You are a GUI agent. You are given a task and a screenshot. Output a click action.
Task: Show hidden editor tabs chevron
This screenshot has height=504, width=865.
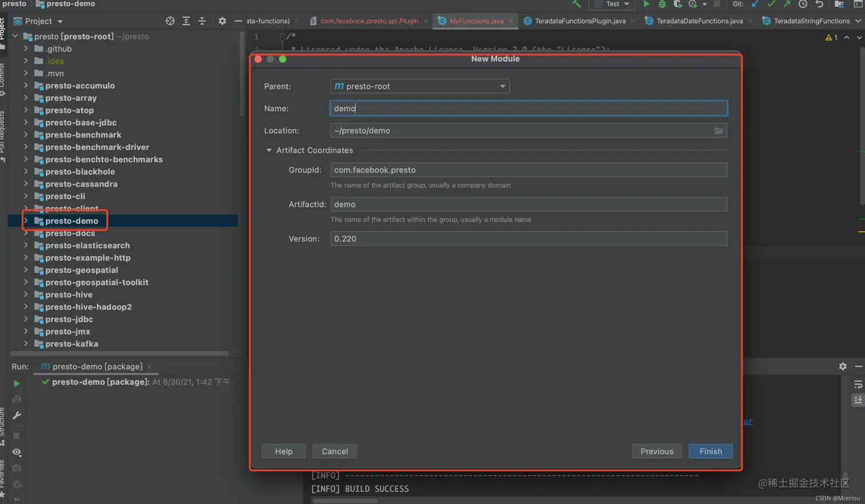(x=858, y=21)
